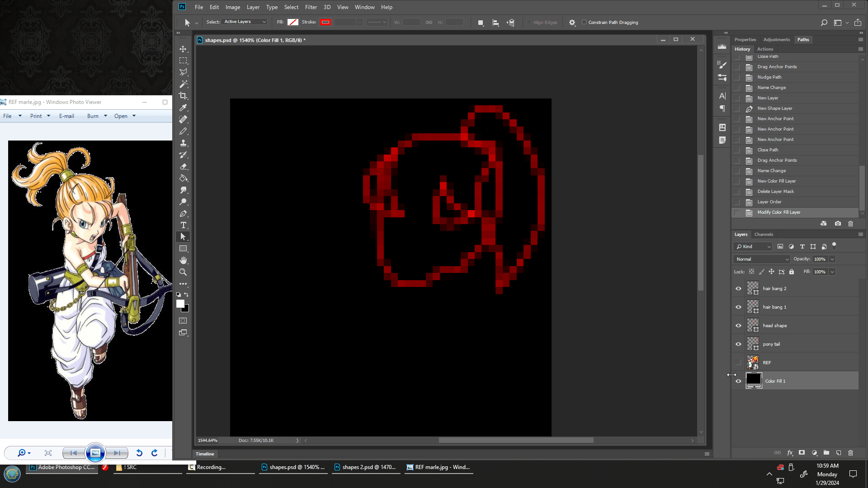This screenshot has height=488, width=868.
Task: Select the Zoom tool in toolbar
Action: click(x=183, y=272)
